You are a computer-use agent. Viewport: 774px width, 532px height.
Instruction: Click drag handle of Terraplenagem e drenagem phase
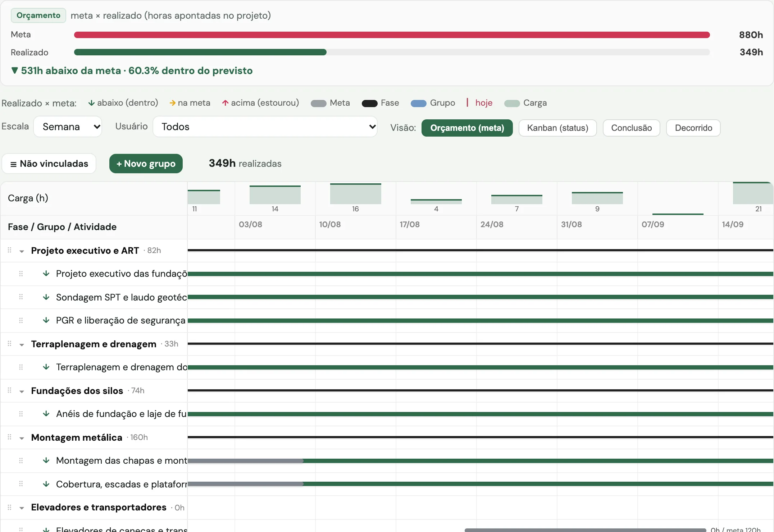(x=10, y=344)
